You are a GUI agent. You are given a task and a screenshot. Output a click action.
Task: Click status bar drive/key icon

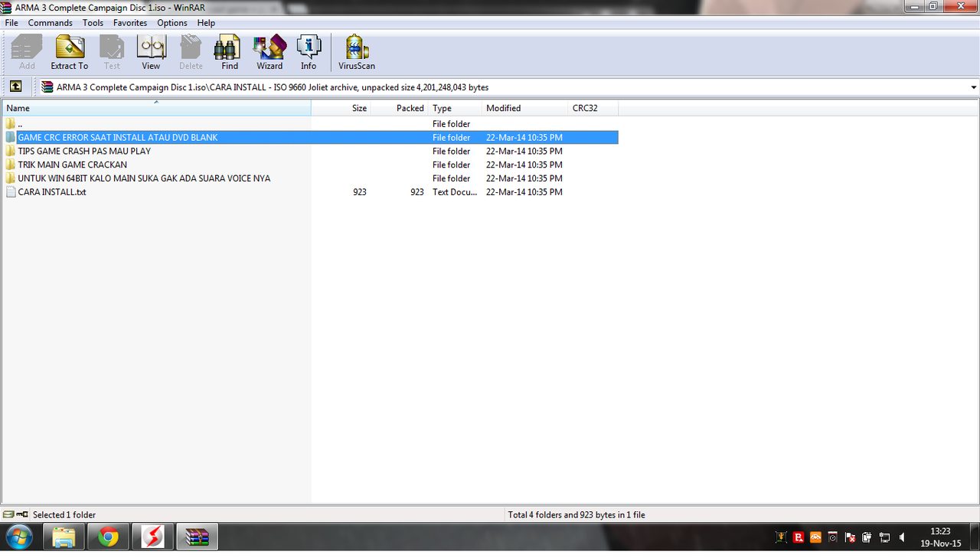tap(16, 514)
